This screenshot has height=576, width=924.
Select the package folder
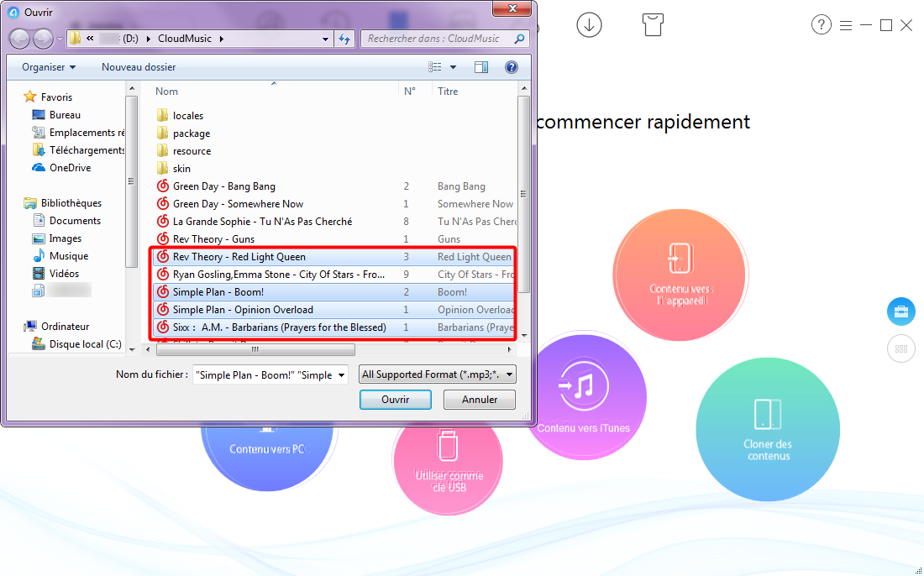click(x=183, y=134)
